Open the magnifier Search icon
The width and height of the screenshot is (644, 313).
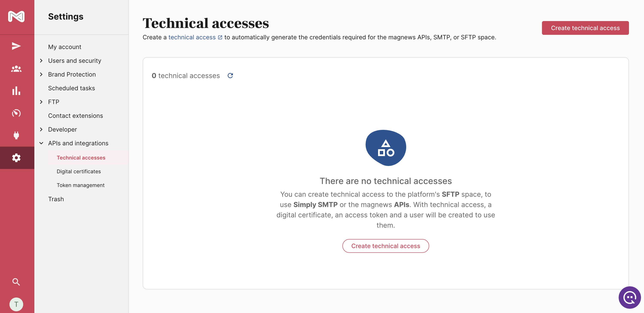16,282
